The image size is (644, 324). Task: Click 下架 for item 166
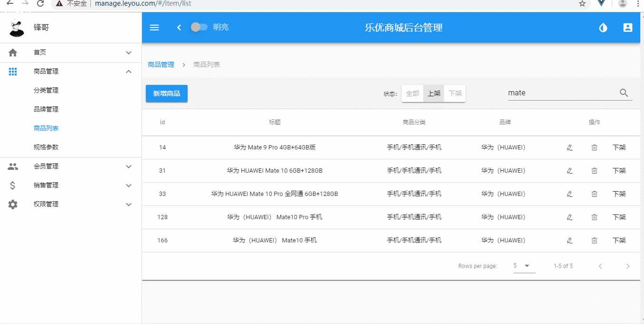tap(619, 241)
